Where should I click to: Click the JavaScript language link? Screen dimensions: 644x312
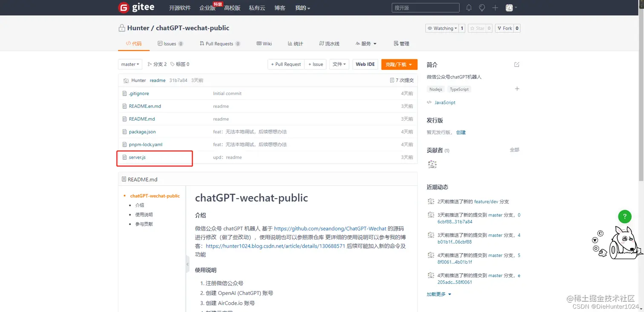pyautogui.click(x=445, y=102)
